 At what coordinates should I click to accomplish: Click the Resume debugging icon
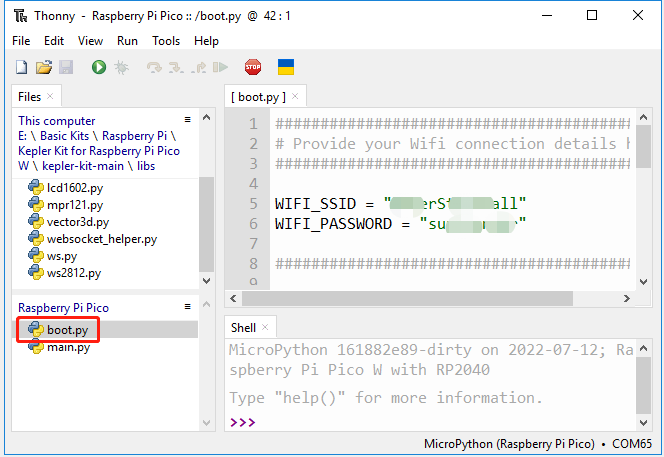coord(220,67)
